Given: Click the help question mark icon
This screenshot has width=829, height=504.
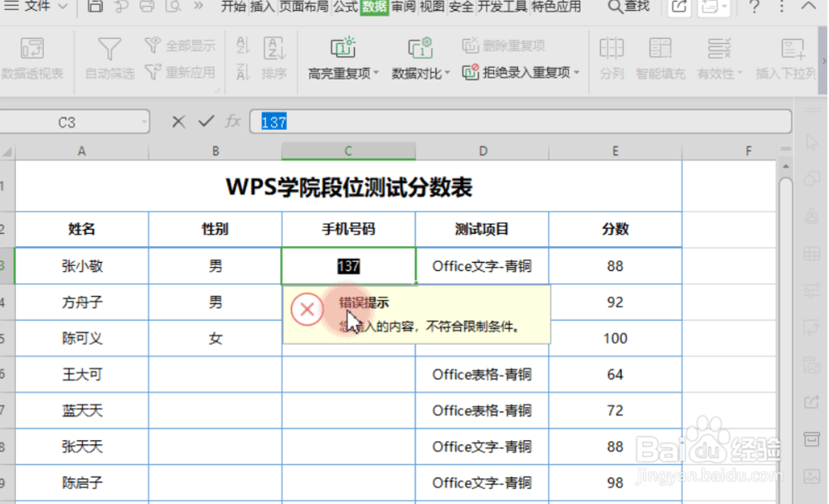Looking at the screenshot, I should point(754,7).
